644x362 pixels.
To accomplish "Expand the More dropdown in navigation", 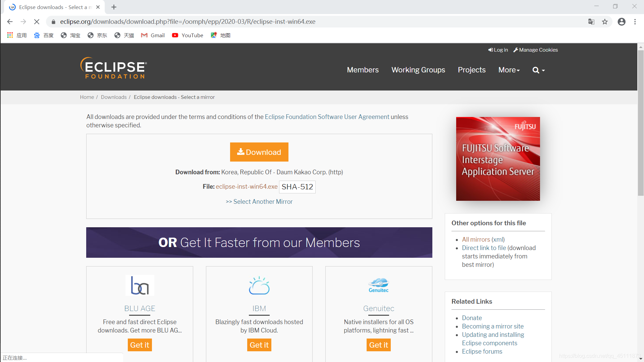I will [509, 70].
